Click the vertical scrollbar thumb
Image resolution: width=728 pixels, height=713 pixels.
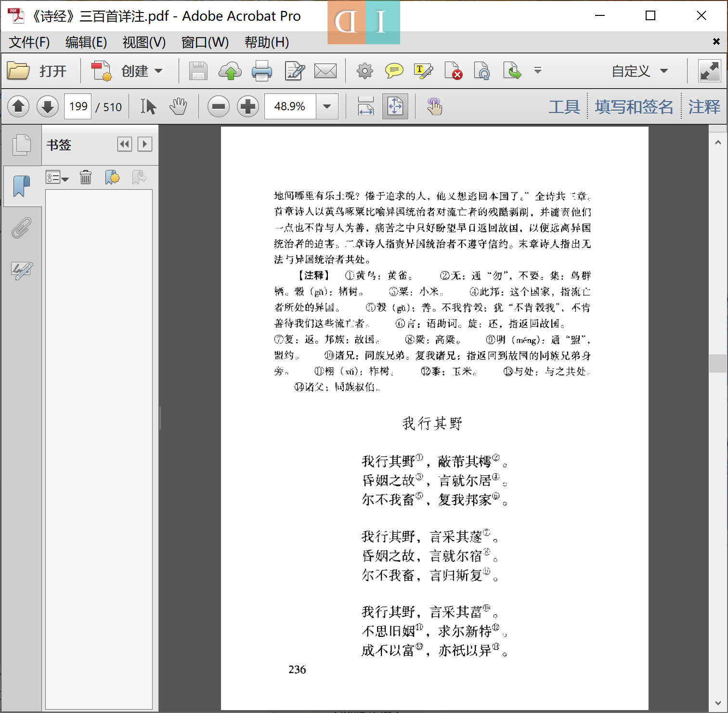click(718, 363)
